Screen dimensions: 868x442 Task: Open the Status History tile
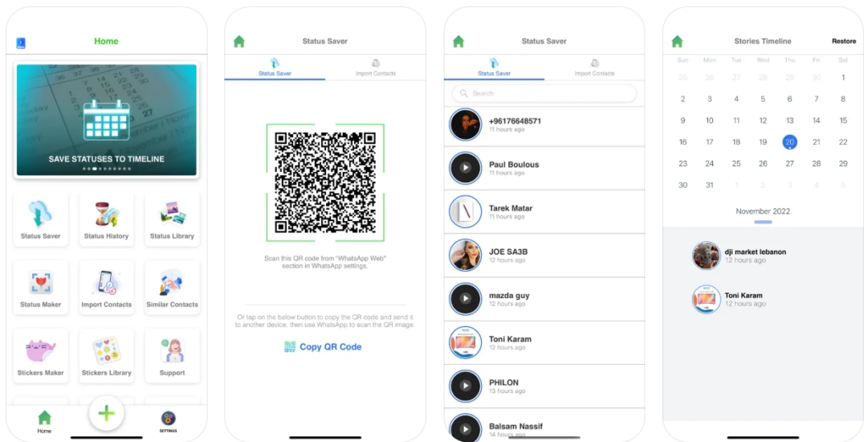(106, 219)
